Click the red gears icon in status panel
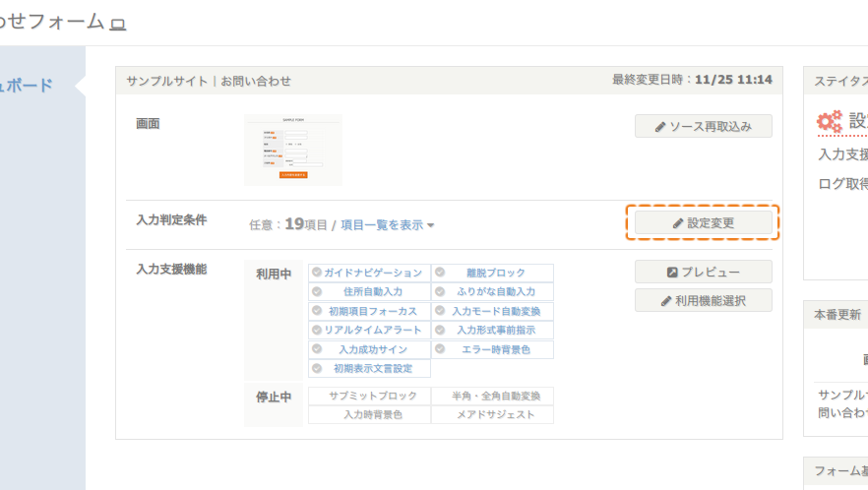This screenshot has height=490, width=868. click(830, 121)
